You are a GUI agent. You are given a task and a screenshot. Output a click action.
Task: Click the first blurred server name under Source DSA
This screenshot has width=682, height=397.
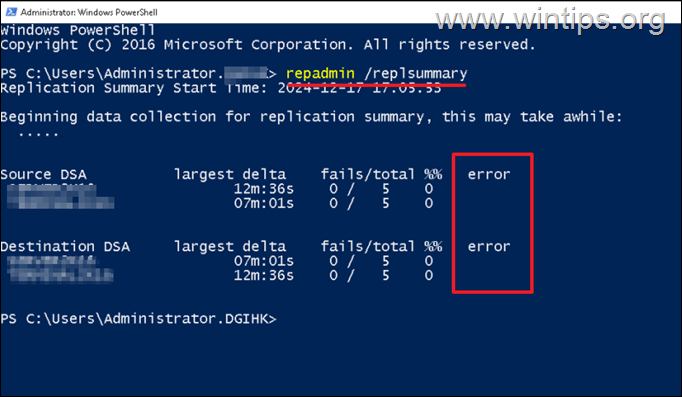[51, 188]
